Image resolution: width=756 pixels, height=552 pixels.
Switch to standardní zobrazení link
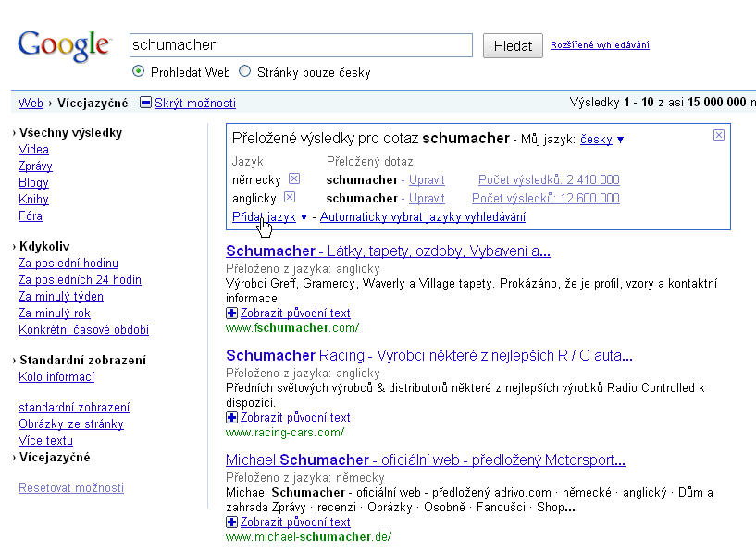pyautogui.click(x=74, y=408)
